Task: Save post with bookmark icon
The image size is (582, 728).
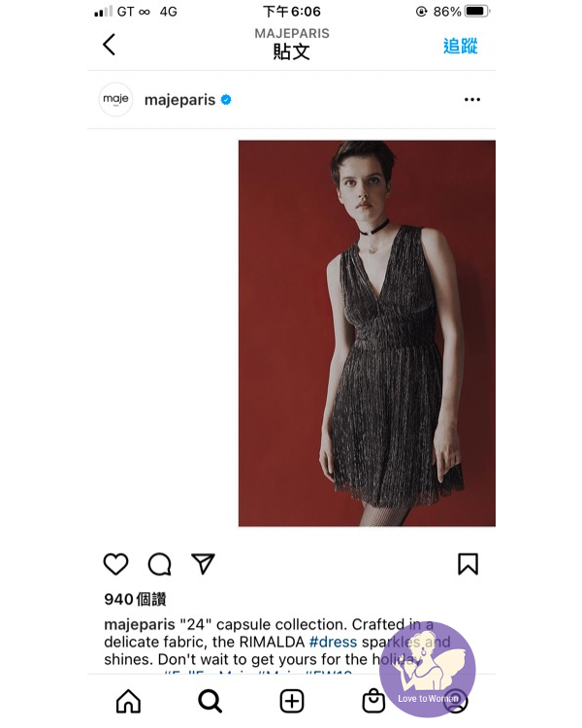Action: pyautogui.click(x=468, y=564)
